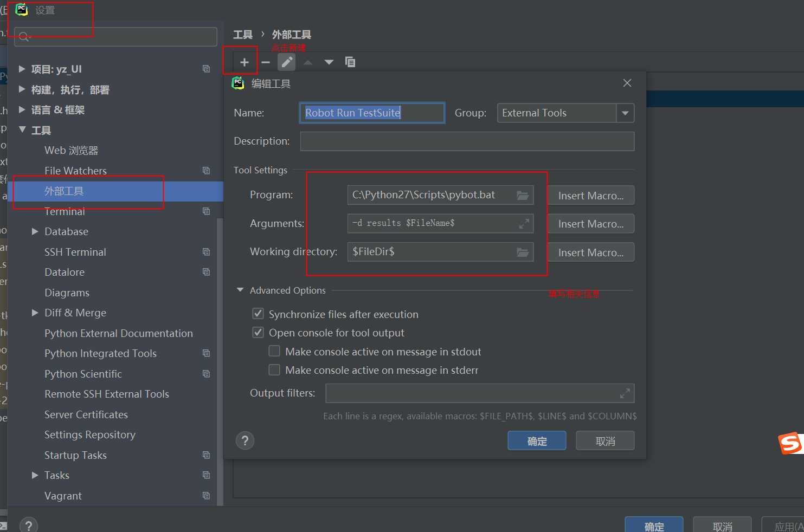Open Python External Documentation settings
This screenshot has width=804, height=532.
pos(118,333)
